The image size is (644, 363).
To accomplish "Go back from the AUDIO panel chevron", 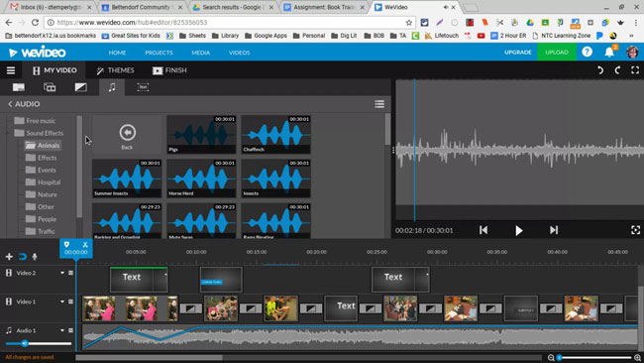I will (x=10, y=104).
